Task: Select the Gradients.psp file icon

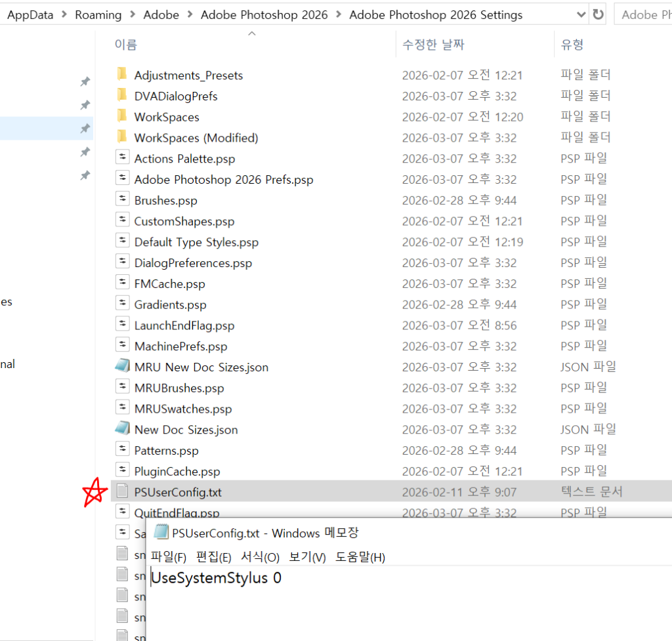Action: [x=123, y=303]
